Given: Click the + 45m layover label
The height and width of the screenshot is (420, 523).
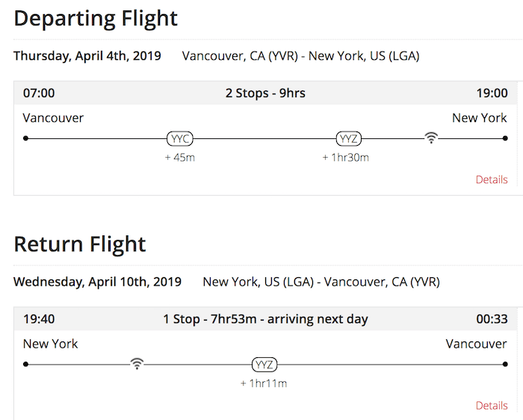Looking at the screenshot, I should (x=180, y=158).
